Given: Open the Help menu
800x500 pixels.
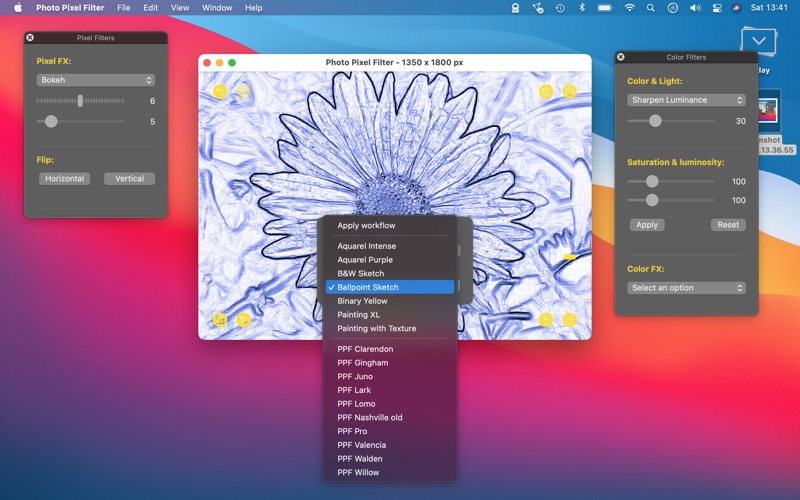Looking at the screenshot, I should coord(254,8).
